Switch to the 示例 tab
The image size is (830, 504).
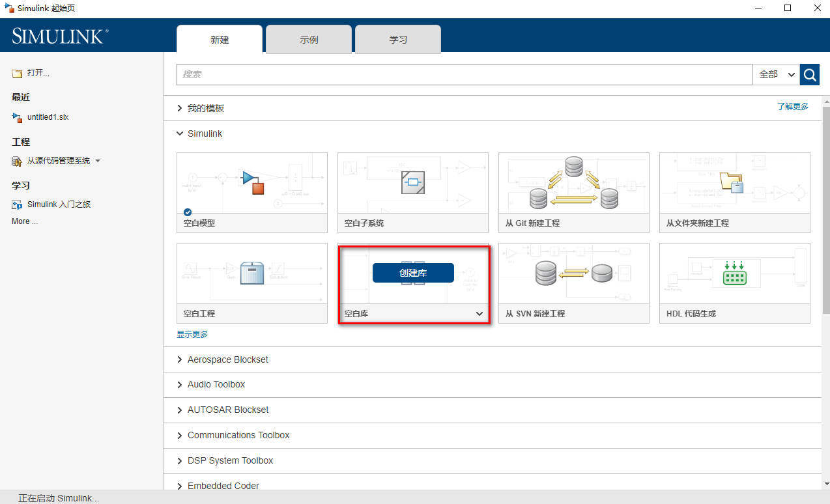click(309, 39)
